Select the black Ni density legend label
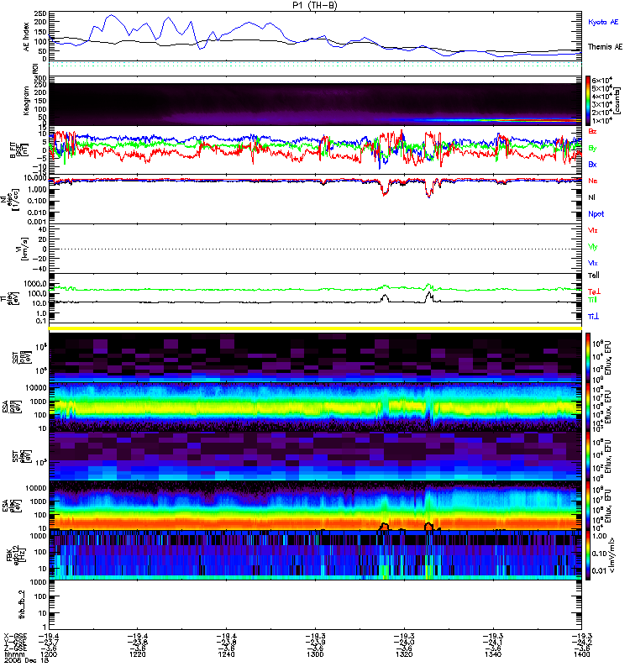The image size is (630, 672). coord(591,197)
